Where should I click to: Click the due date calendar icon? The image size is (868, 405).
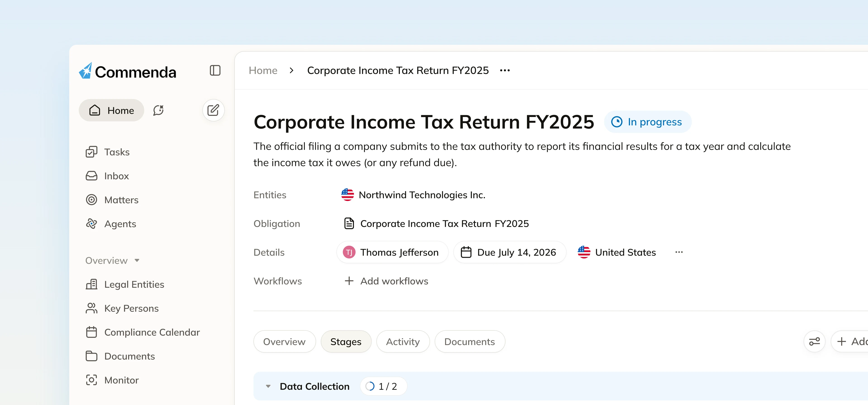click(x=466, y=253)
